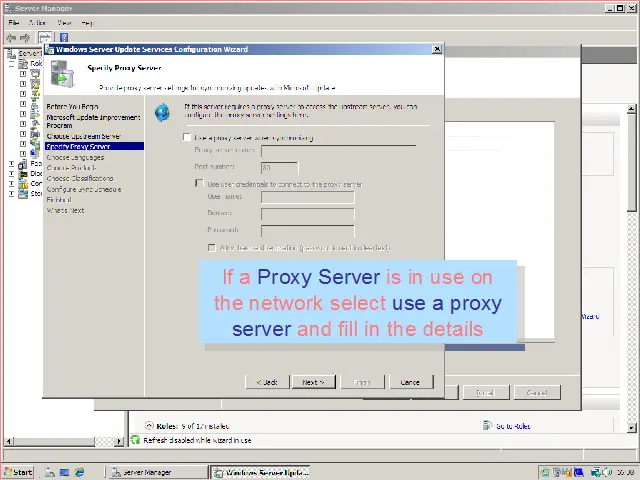Enable 'Use a proxy server when synchronizing' checkbox
Screen dimensions: 640x480
[x=187, y=137]
